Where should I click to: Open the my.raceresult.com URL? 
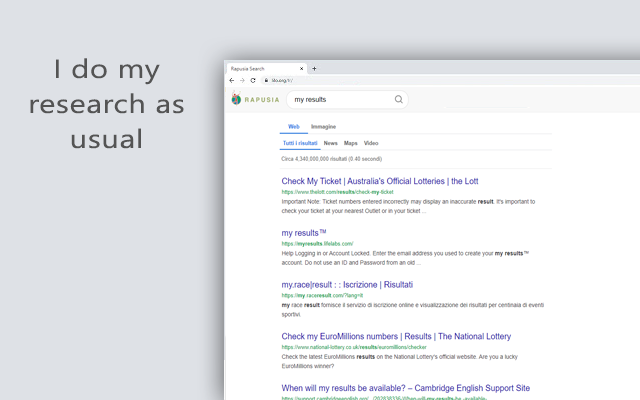[322, 296]
